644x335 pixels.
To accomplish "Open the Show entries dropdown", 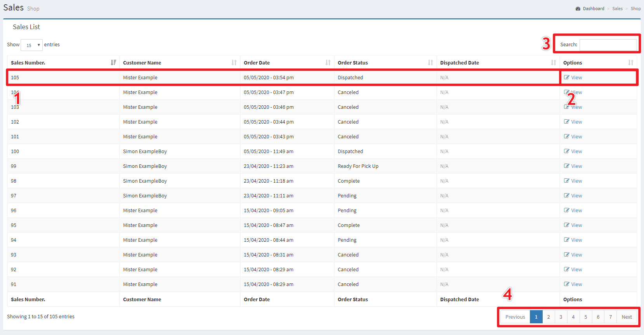I will 31,45.
